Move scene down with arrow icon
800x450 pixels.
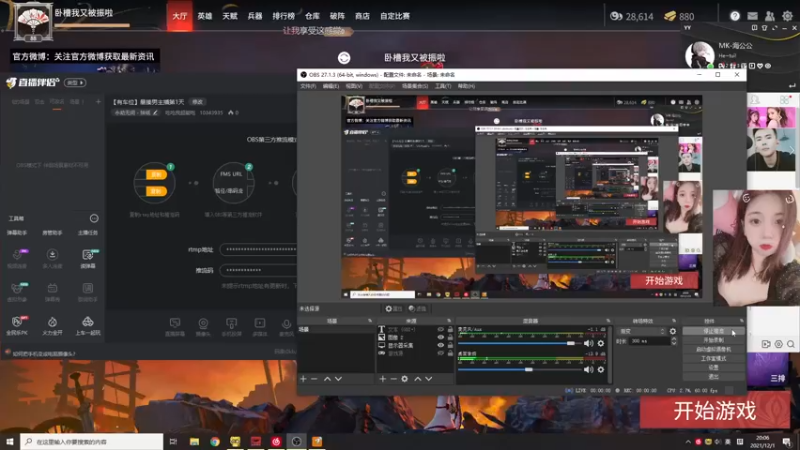click(x=338, y=379)
